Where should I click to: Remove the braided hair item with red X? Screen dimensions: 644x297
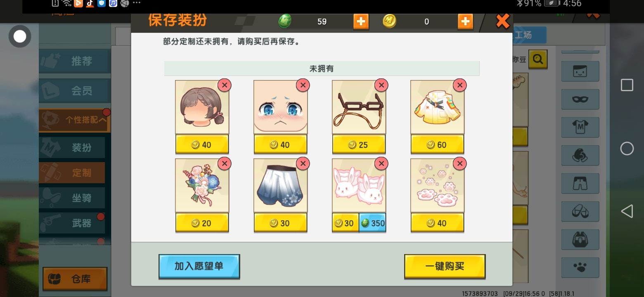pyautogui.click(x=224, y=85)
